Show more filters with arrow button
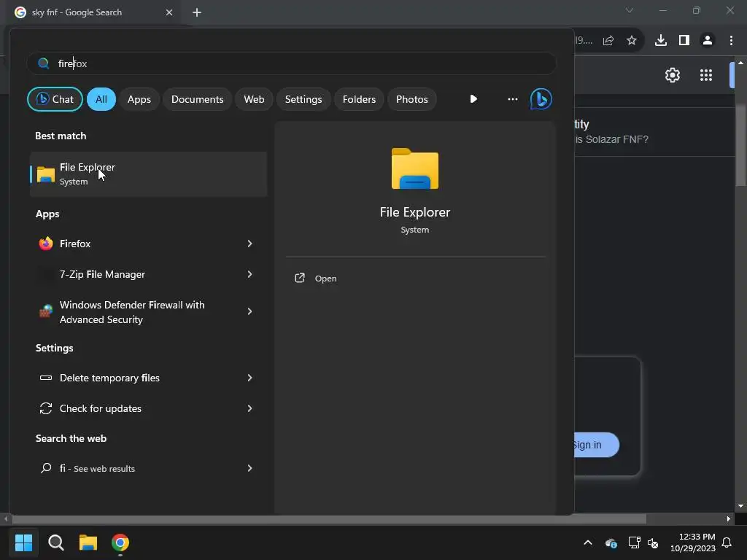Image resolution: width=747 pixels, height=560 pixels. click(x=473, y=99)
